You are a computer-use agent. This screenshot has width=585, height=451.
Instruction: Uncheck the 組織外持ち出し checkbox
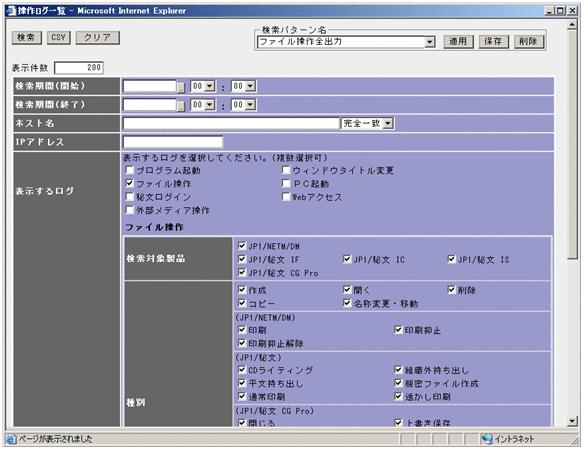tap(398, 370)
